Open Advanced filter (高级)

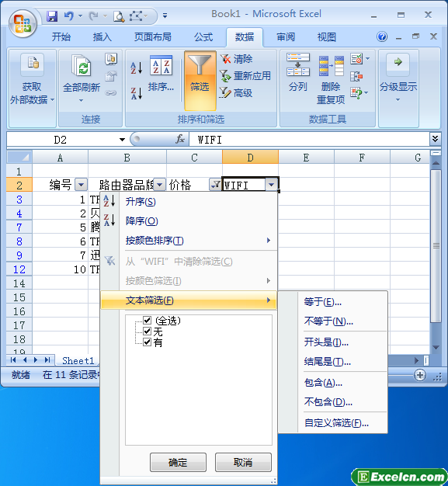[x=235, y=92]
